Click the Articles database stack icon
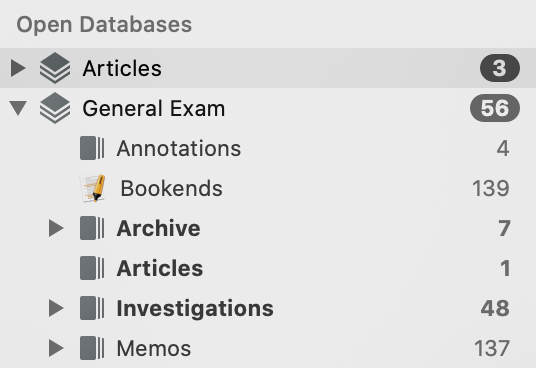Viewport: 536px width, 368px height. point(55,68)
